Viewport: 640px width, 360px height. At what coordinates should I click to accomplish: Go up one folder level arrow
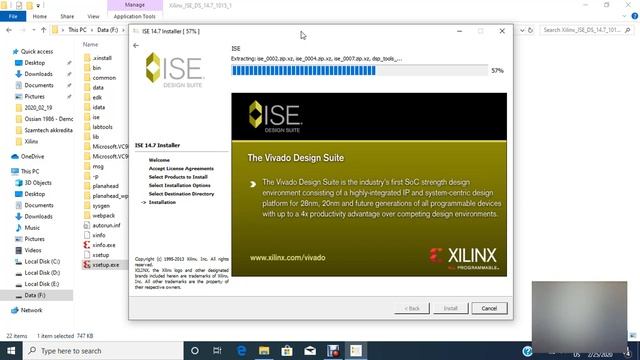(43, 30)
